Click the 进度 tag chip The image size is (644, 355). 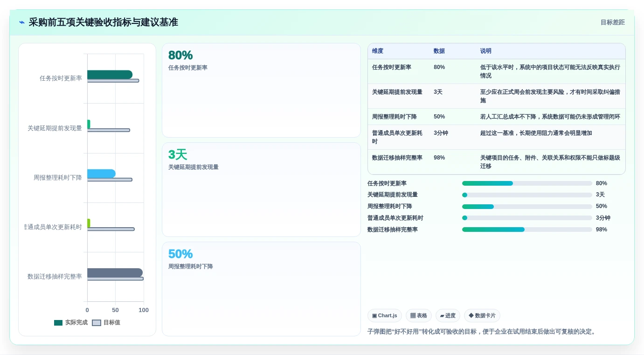tap(448, 316)
